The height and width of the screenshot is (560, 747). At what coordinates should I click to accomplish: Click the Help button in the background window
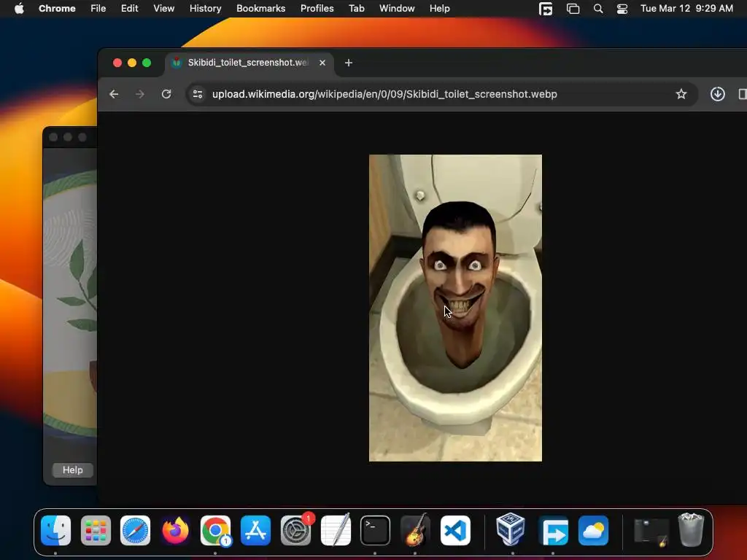pyautogui.click(x=72, y=470)
